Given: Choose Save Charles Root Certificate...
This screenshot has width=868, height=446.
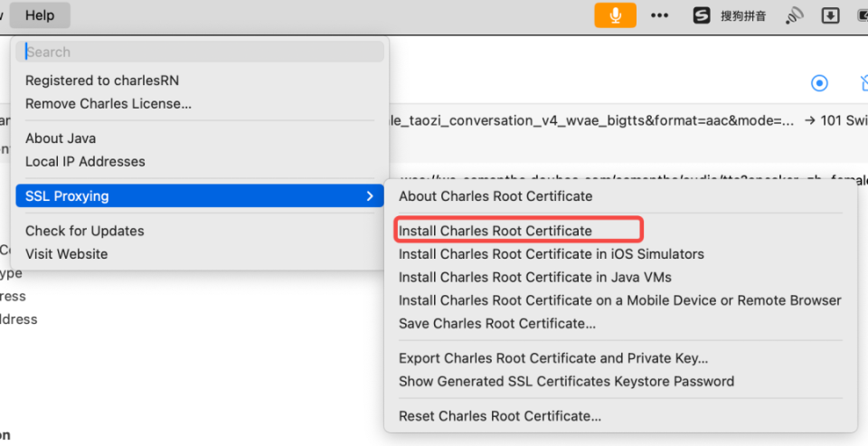Looking at the screenshot, I should tap(497, 324).
